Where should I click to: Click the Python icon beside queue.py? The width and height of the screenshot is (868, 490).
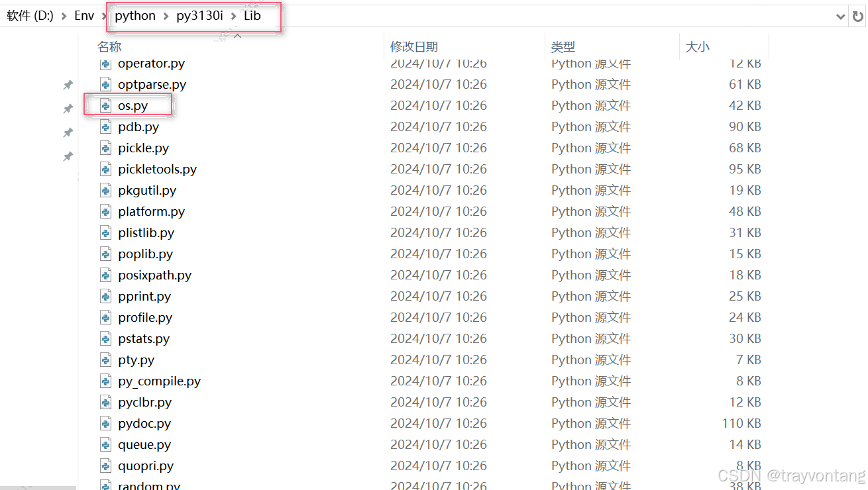tap(106, 444)
